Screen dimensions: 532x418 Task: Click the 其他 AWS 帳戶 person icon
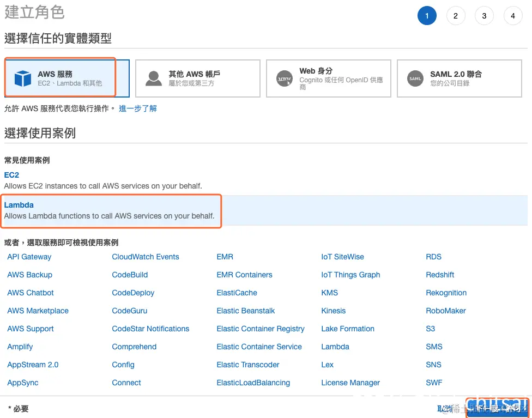[154, 78]
